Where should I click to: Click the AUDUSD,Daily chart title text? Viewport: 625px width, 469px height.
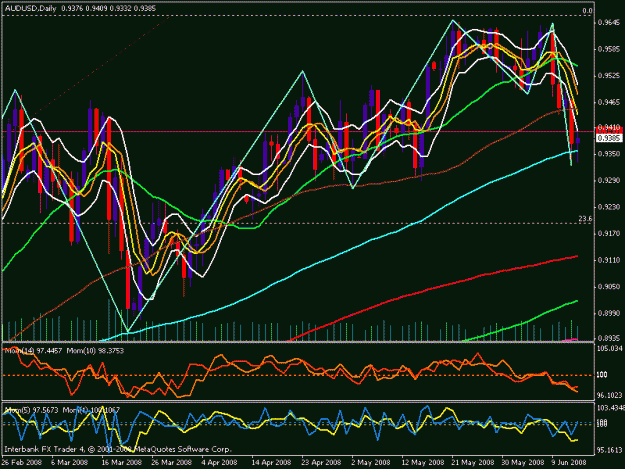[x=30, y=8]
